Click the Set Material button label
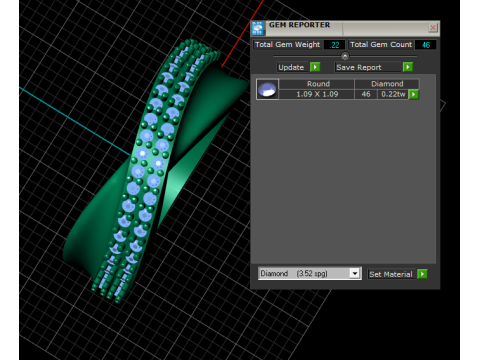This screenshot has height=360, width=480. point(391,274)
